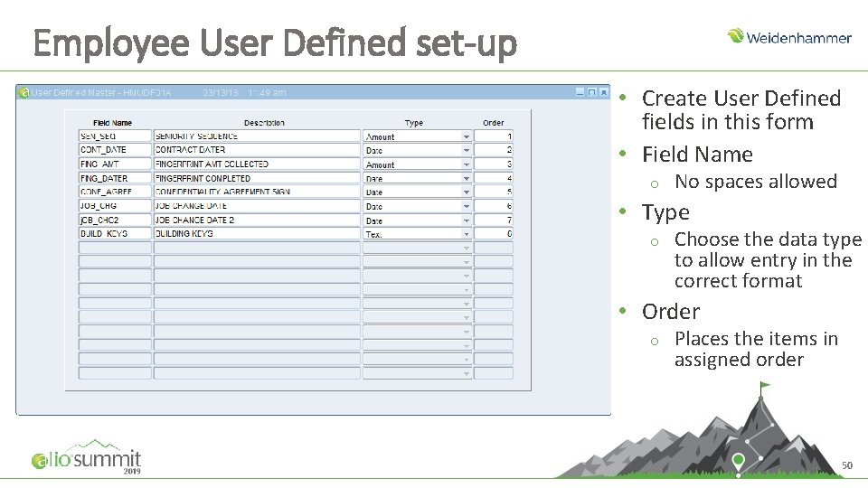
Task: Click the Order column header
Action: pyautogui.click(x=494, y=123)
